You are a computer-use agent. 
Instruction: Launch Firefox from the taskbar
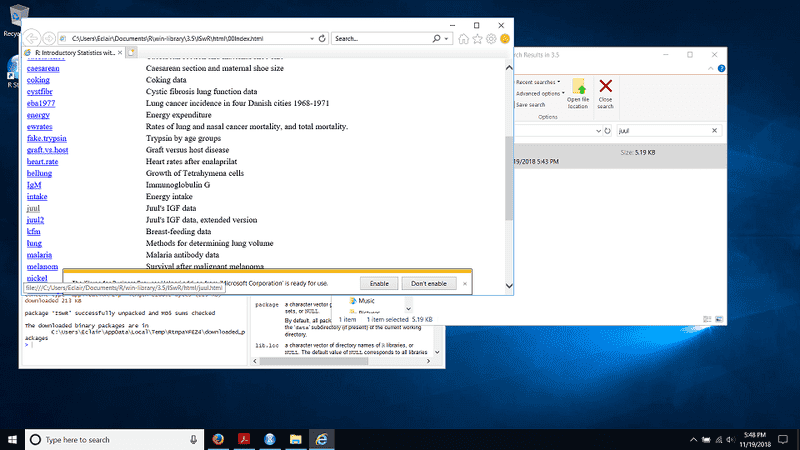pyautogui.click(x=216, y=439)
